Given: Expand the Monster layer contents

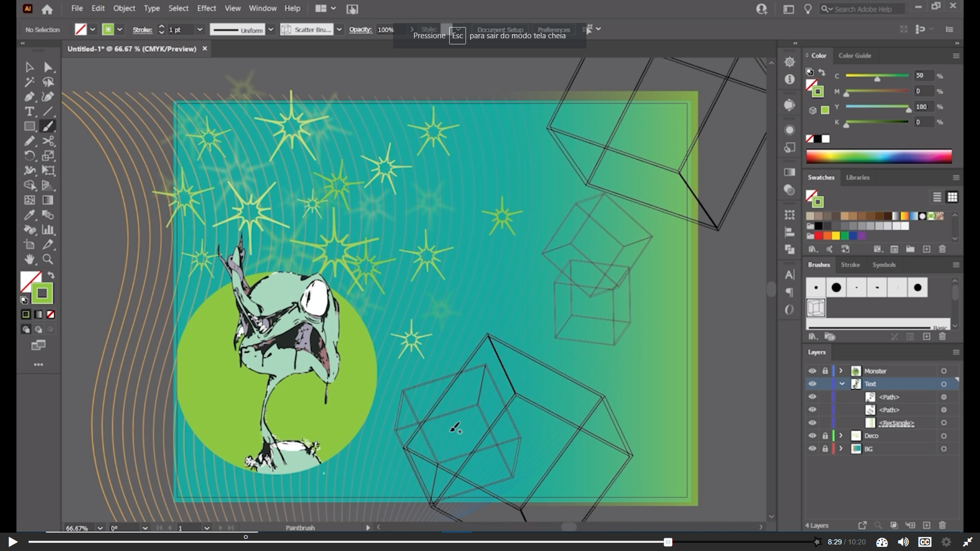Looking at the screenshot, I should pos(841,371).
